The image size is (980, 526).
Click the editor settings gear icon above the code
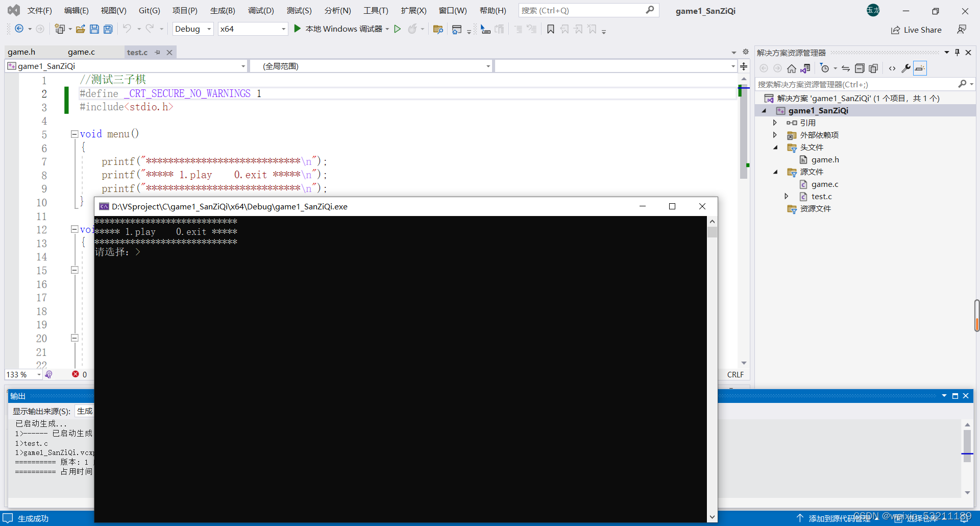pyautogui.click(x=745, y=52)
